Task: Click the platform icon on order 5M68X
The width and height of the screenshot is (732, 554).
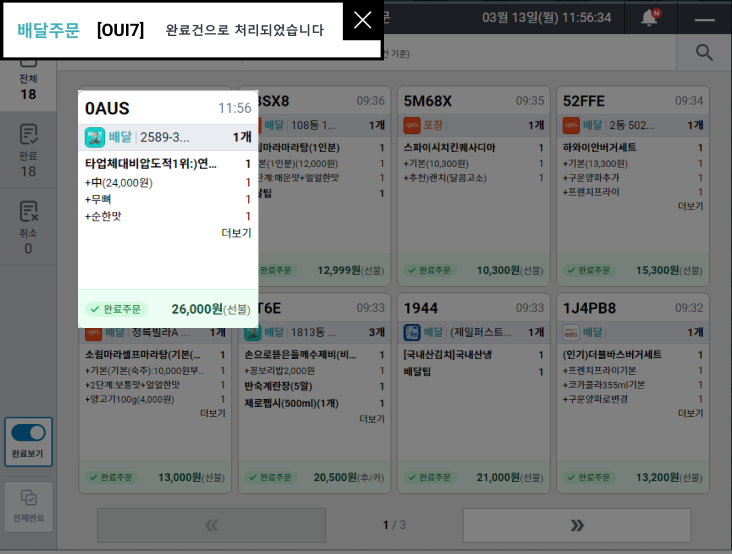Action: [x=411, y=125]
